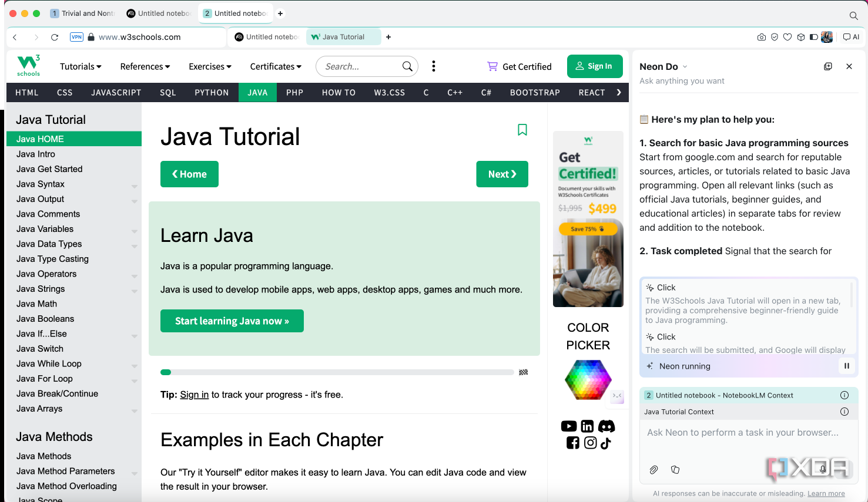Click Start learning Java now button
Viewport: 868px width, 502px height.
click(232, 321)
